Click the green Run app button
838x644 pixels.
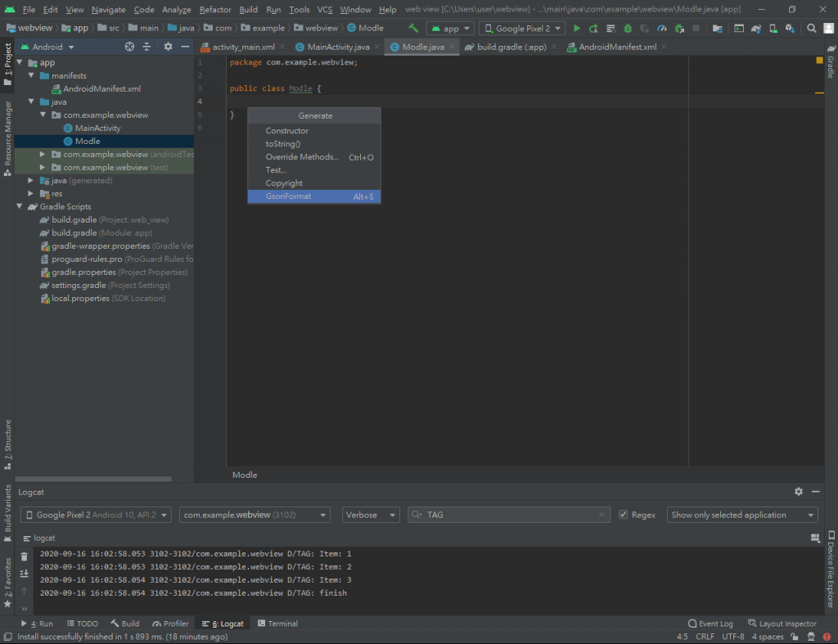[577, 28]
